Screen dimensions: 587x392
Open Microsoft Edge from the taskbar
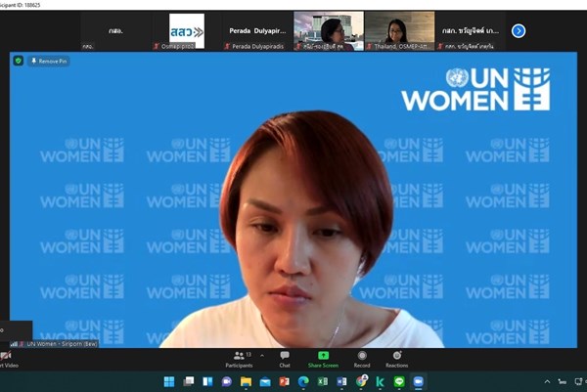click(x=303, y=381)
